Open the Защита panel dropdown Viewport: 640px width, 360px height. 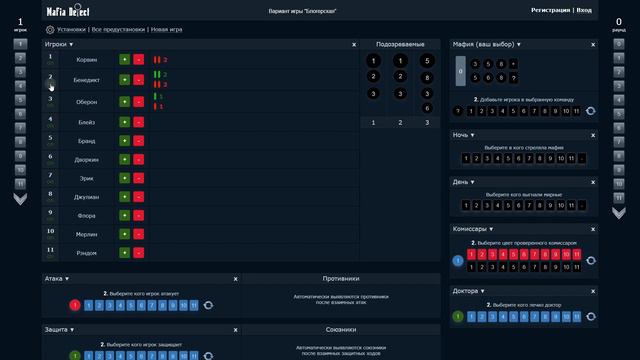pos(72,330)
